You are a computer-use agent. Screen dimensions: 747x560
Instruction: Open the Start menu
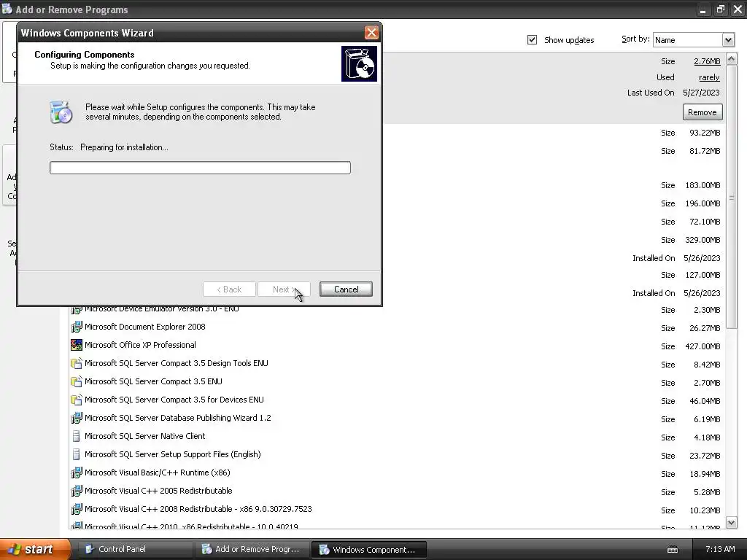pyautogui.click(x=35, y=549)
